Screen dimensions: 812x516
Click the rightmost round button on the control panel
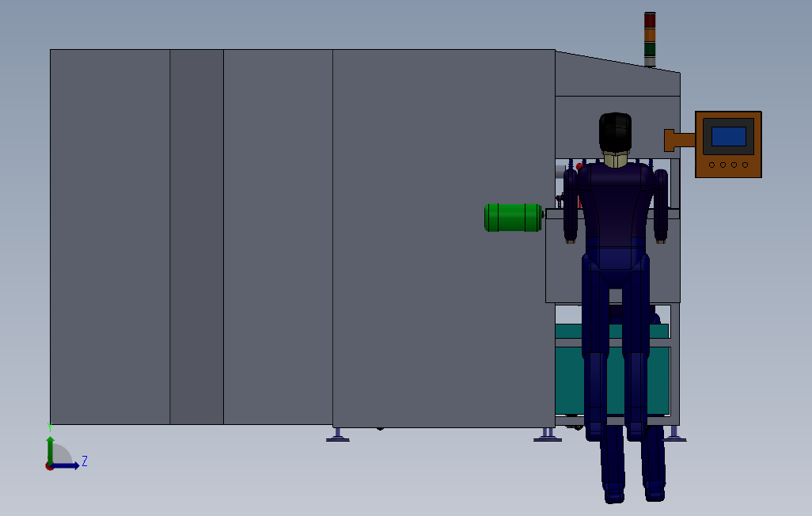click(746, 165)
